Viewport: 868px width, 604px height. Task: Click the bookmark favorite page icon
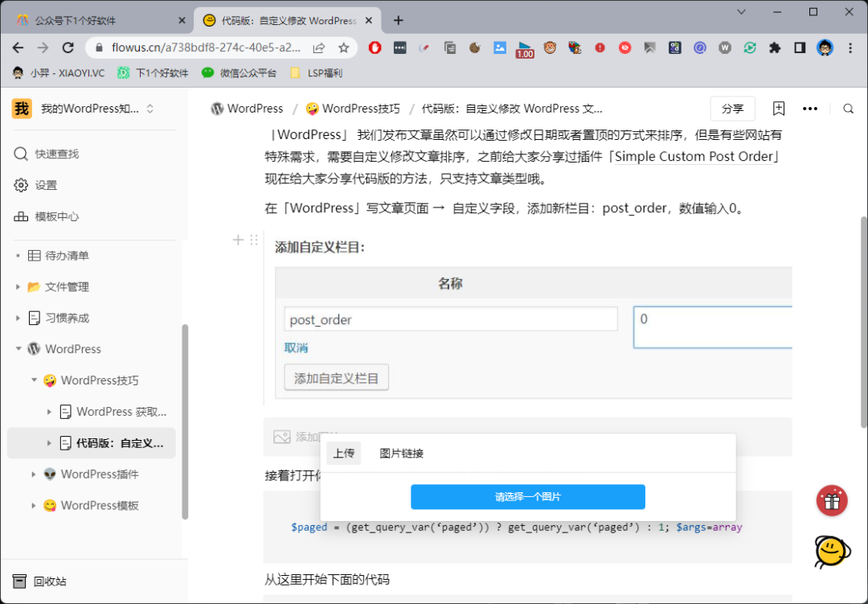pyautogui.click(x=778, y=109)
